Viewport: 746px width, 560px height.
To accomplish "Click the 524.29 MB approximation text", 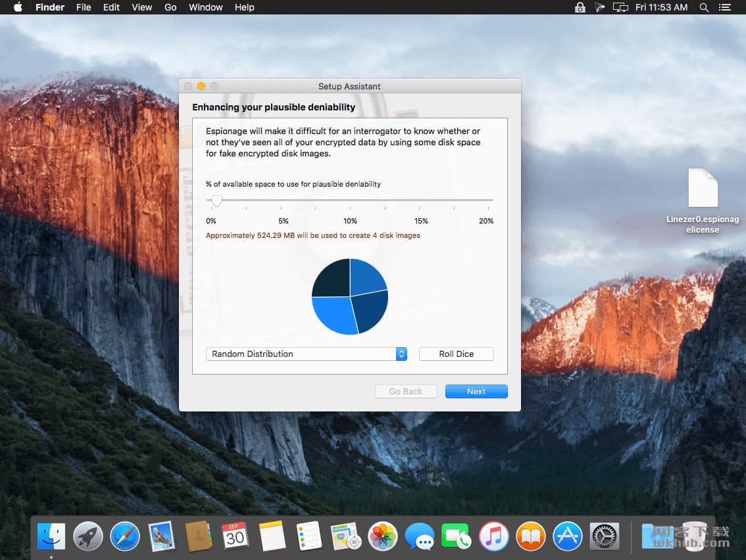I will click(312, 235).
